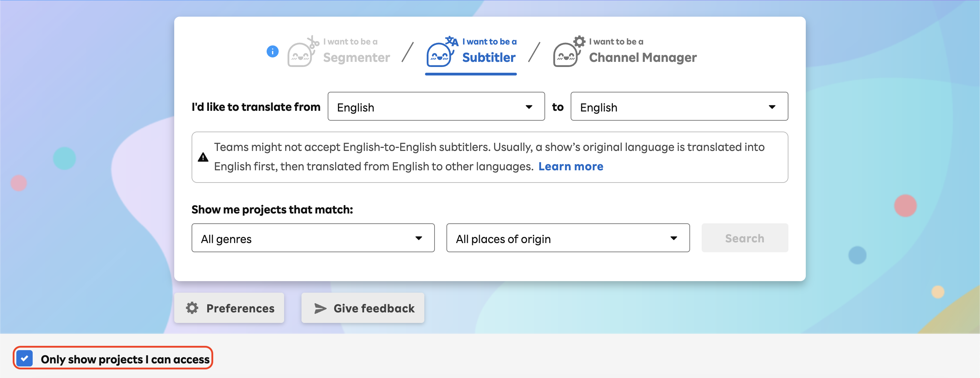
Task: Click the Give feedback button
Action: click(x=362, y=308)
